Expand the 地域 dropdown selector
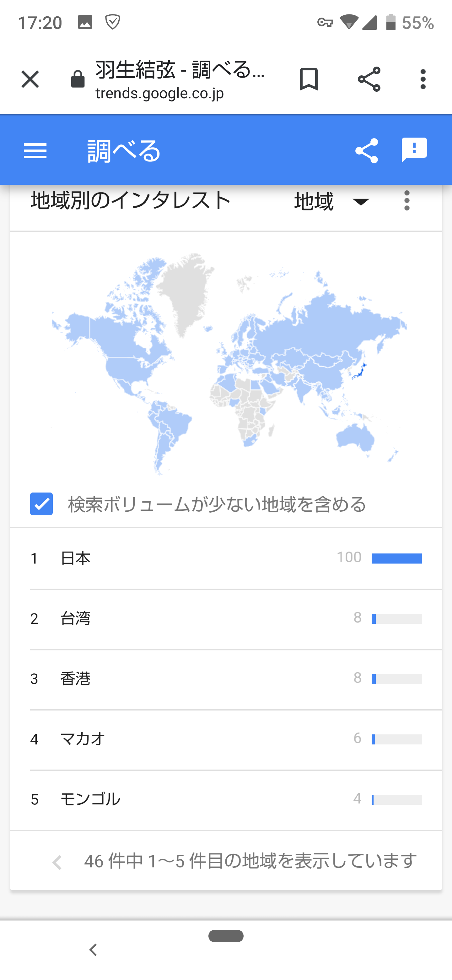This screenshot has height=980, width=452. pos(332,201)
